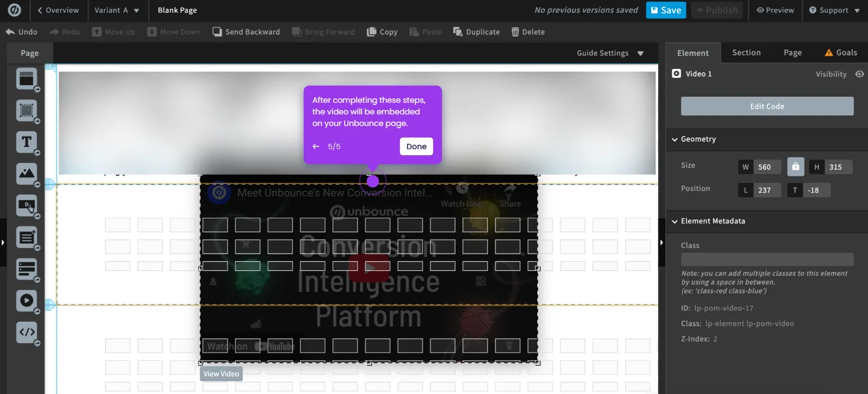Delete the selected element

pyautogui.click(x=528, y=32)
